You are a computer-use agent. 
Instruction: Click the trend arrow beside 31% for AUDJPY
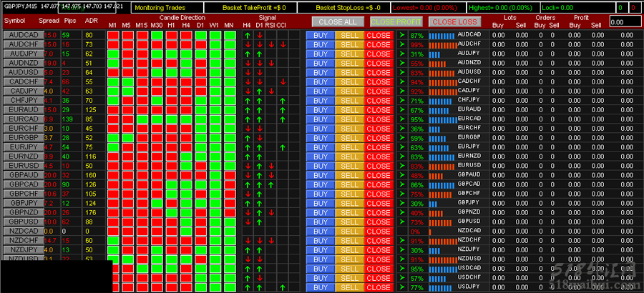402,54
